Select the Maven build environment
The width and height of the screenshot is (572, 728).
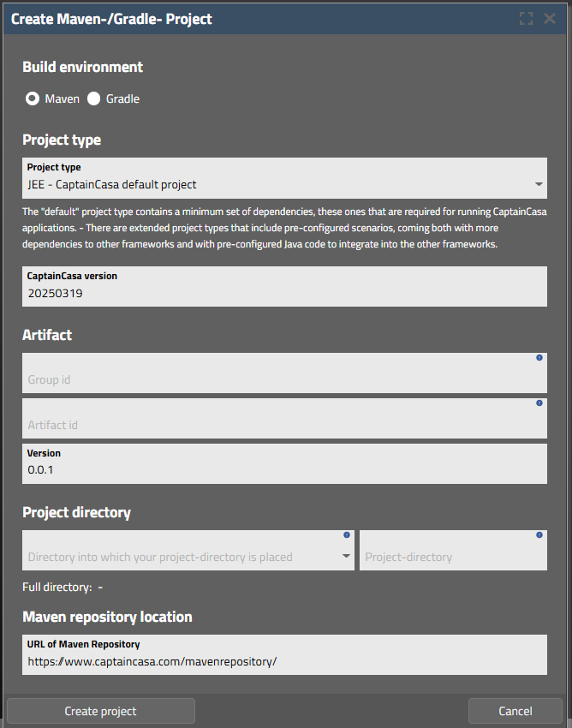pyautogui.click(x=33, y=98)
